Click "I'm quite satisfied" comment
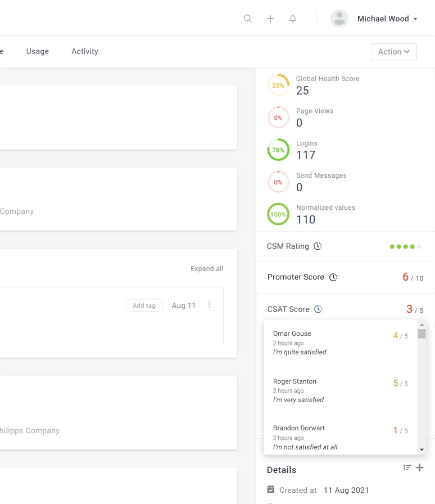Viewport: 435px width, 504px height. [x=300, y=352]
